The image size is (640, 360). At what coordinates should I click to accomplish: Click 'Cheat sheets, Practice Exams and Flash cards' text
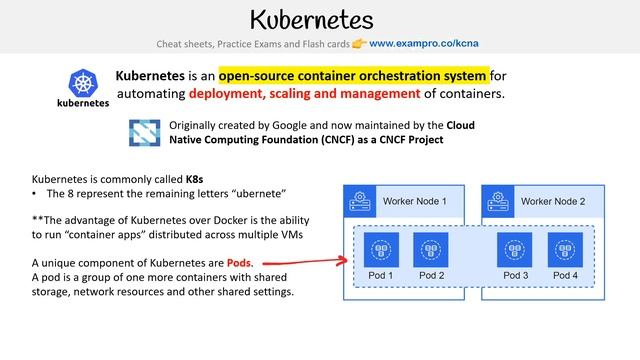pos(253,44)
